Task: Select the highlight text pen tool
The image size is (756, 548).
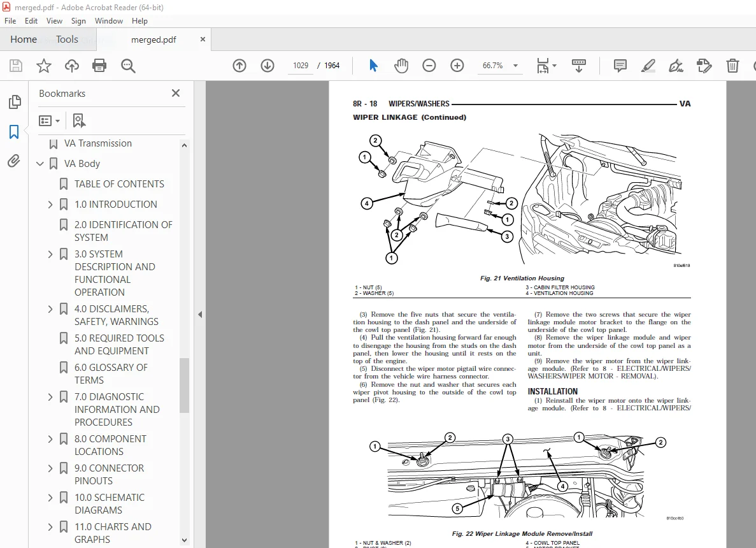Action: (x=648, y=66)
